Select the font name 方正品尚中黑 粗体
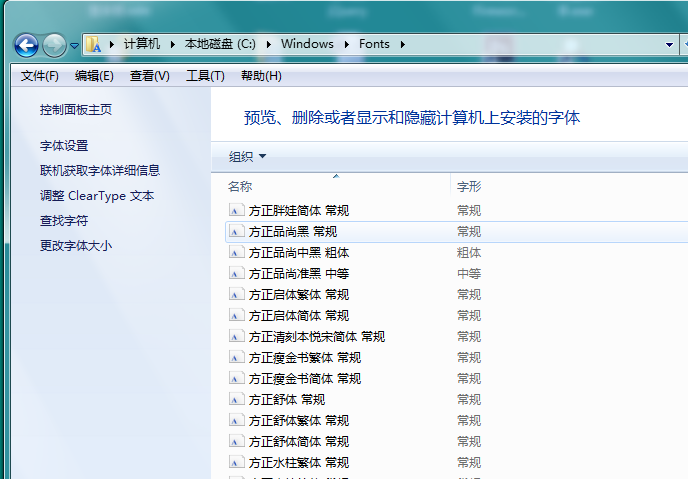The image size is (688, 479). pyautogui.click(x=299, y=253)
